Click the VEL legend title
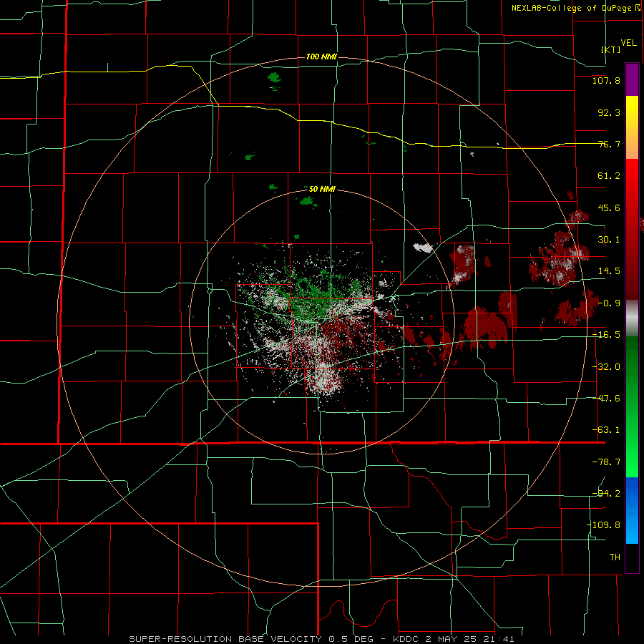Viewport: 644px width, 644px height. [628, 43]
